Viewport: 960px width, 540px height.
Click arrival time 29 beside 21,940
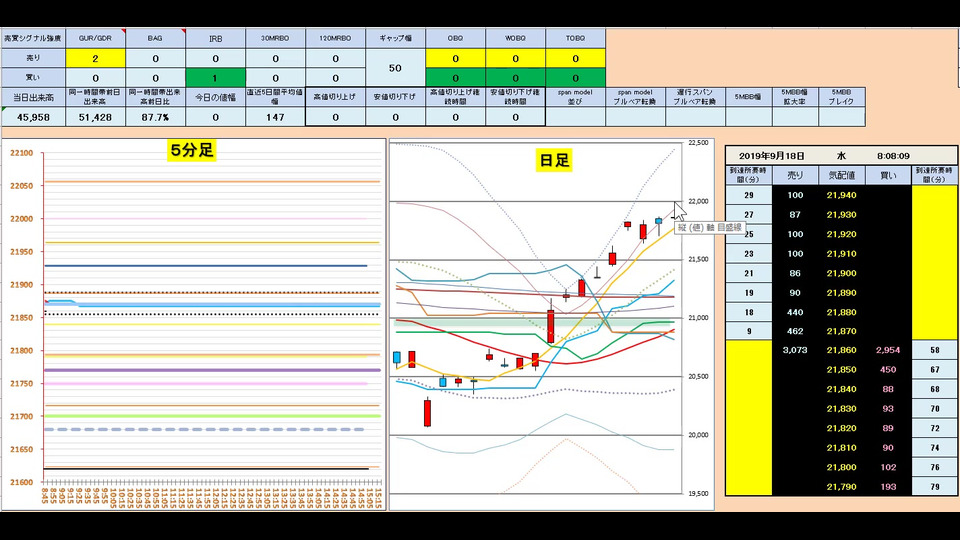point(749,195)
